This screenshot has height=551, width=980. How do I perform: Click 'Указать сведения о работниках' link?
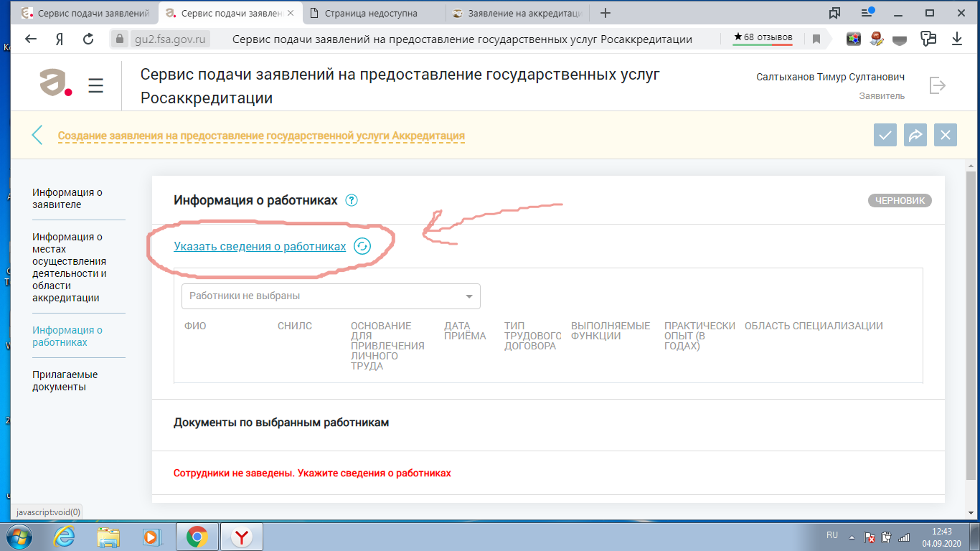[260, 246]
